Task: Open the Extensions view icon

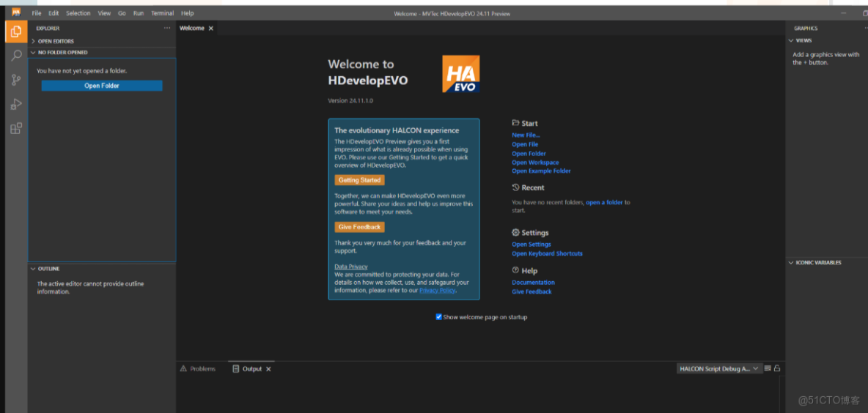Action: [x=16, y=129]
